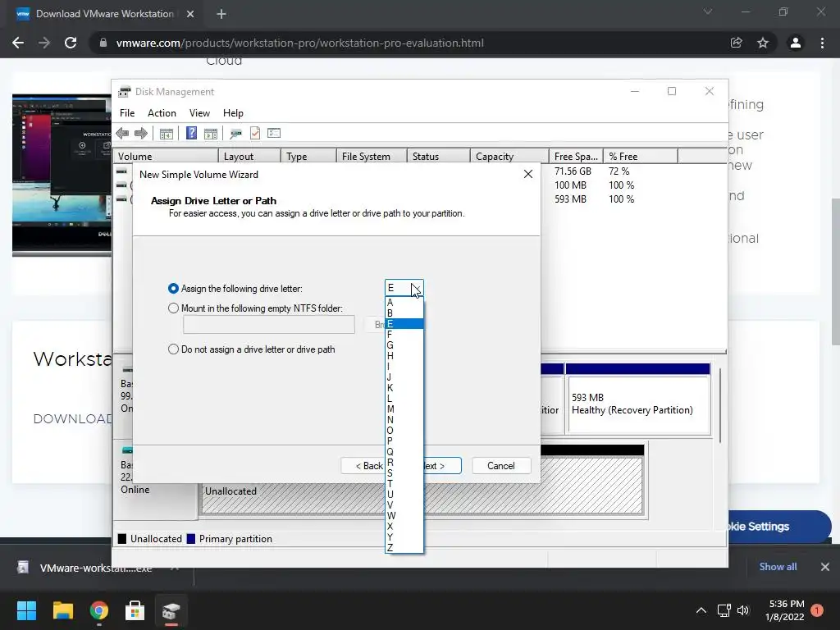This screenshot has height=630, width=840.
Task: Open the File menu in Disk Management
Action: click(x=127, y=113)
